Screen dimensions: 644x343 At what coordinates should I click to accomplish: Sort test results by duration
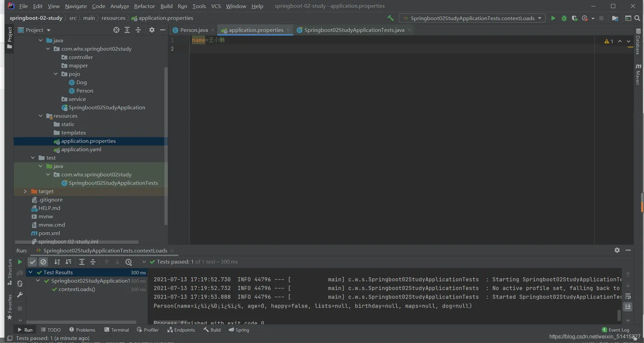pos(68,262)
